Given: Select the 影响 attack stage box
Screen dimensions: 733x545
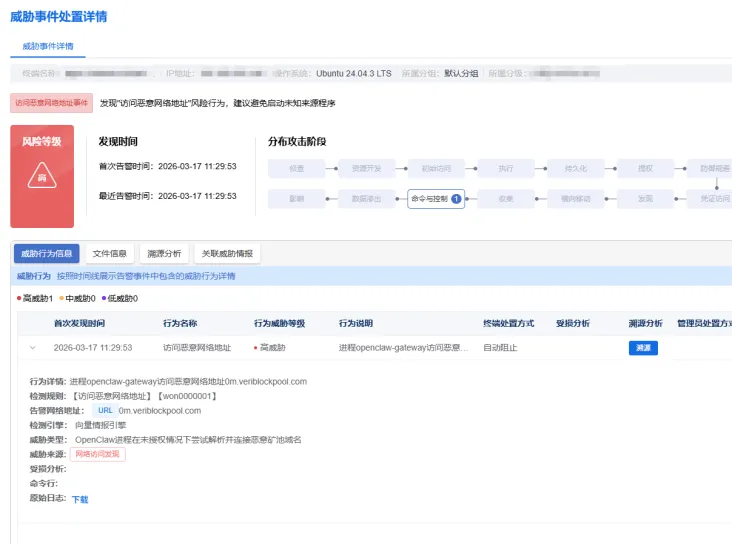Looking at the screenshot, I should point(296,199).
